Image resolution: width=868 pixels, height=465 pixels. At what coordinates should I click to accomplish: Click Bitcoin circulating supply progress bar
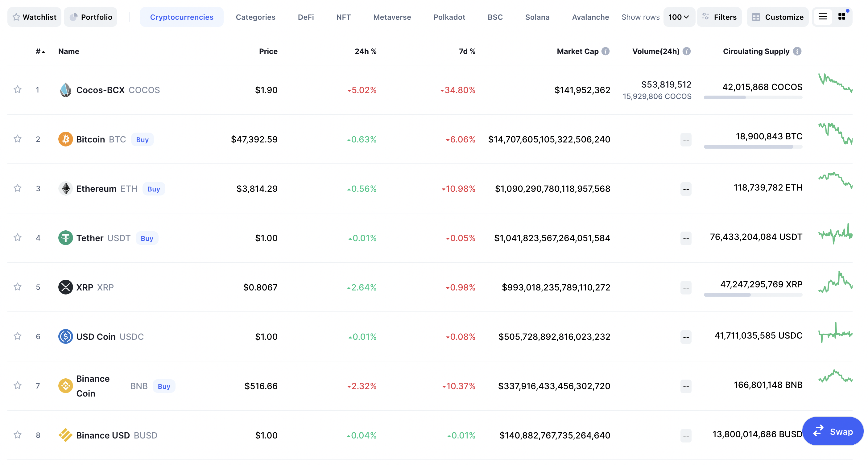(753, 146)
